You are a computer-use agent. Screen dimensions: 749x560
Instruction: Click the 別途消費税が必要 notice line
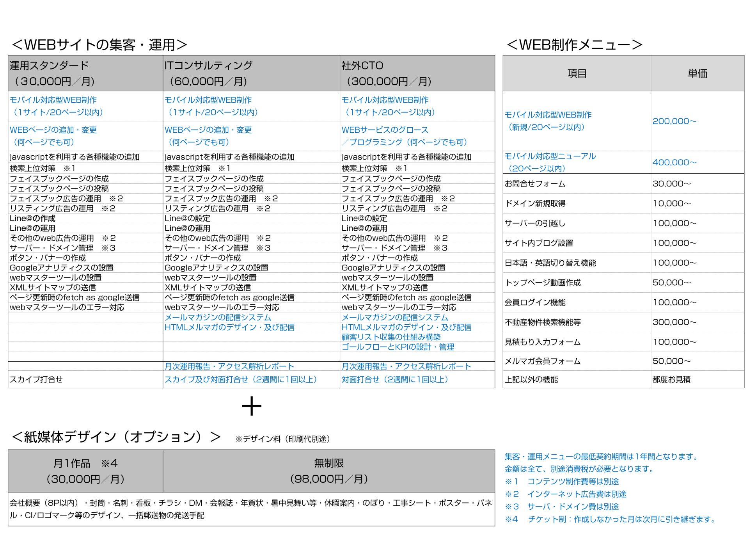[580, 469]
